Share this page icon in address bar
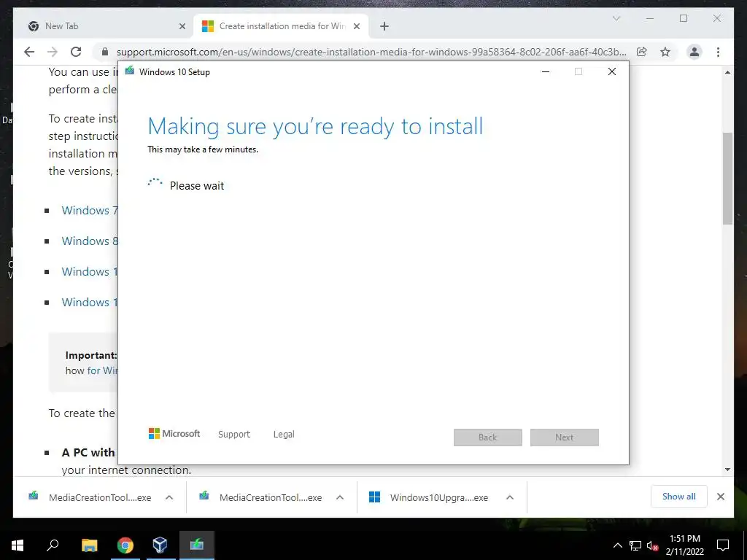The width and height of the screenshot is (747, 560). tap(642, 52)
